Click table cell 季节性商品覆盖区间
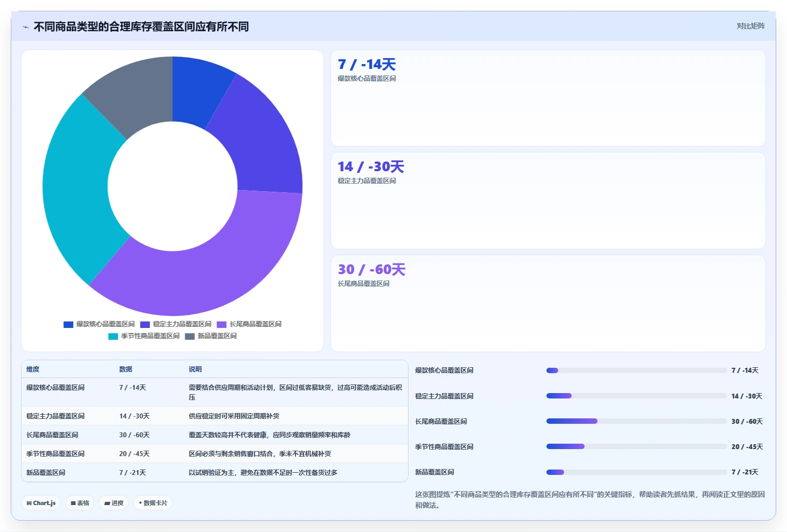 click(55, 454)
